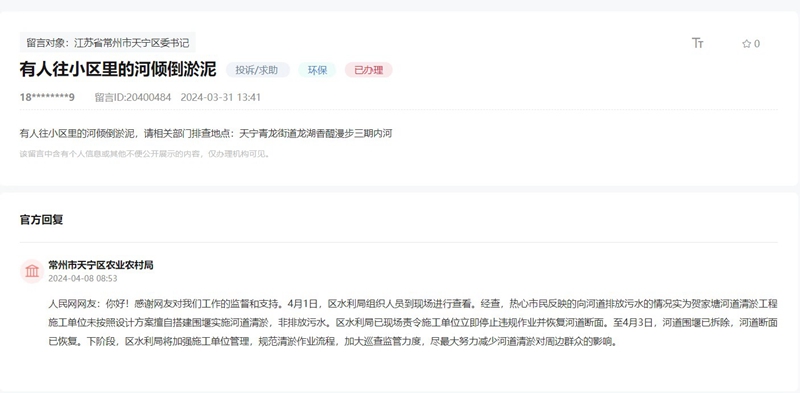Screen dimensions: 800x393
Task: Click the message body mentioning 龙湖香醍漫步三期
Action: point(206,134)
